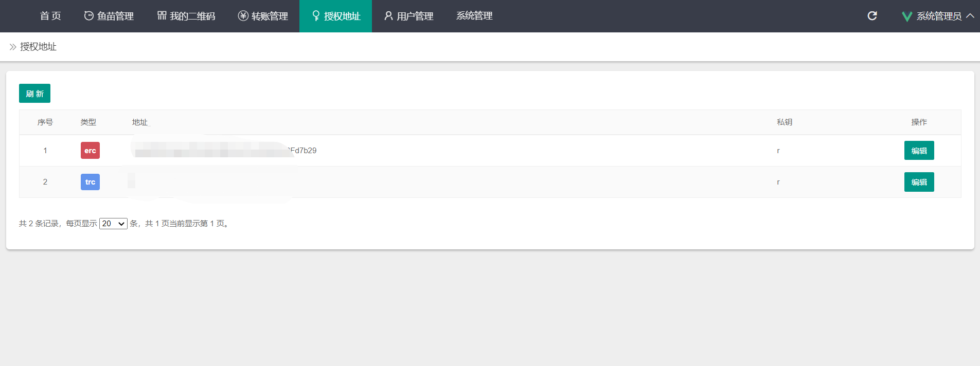Viewport: 980px width, 366px height.
Task: Open the 系统管理 menu item
Action: coord(474,16)
